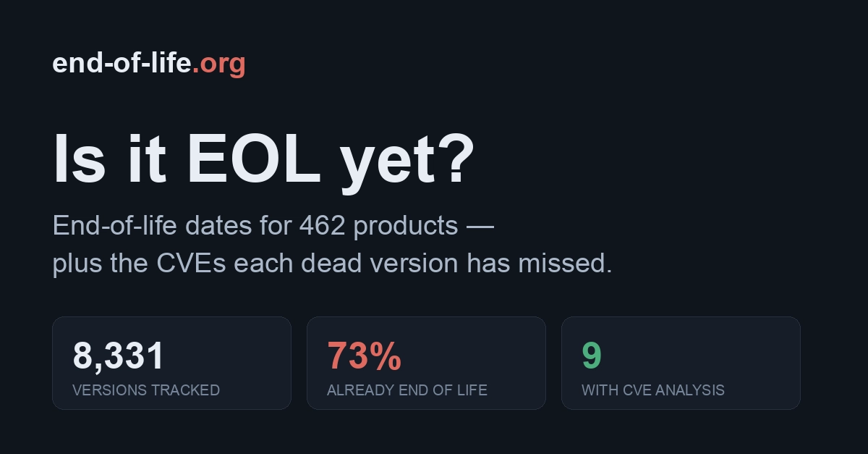
Task: Click the words "has missed." in subtitle
Action: pos(540,264)
